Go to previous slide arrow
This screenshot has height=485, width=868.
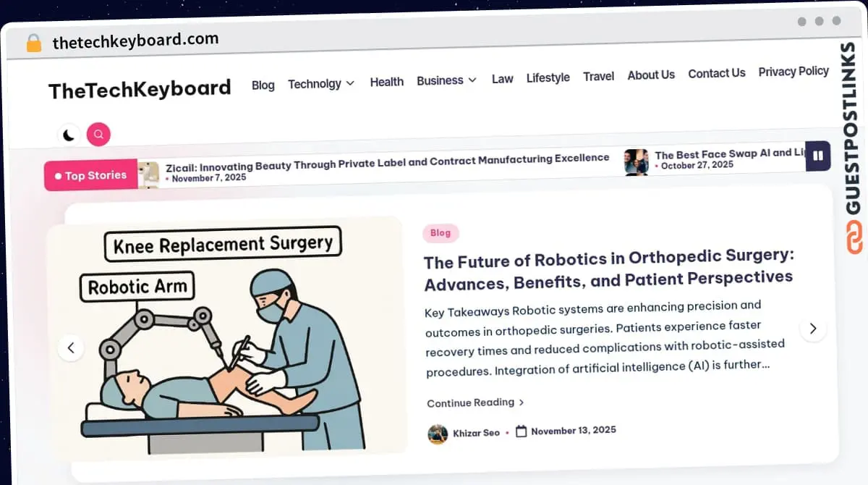[71, 348]
